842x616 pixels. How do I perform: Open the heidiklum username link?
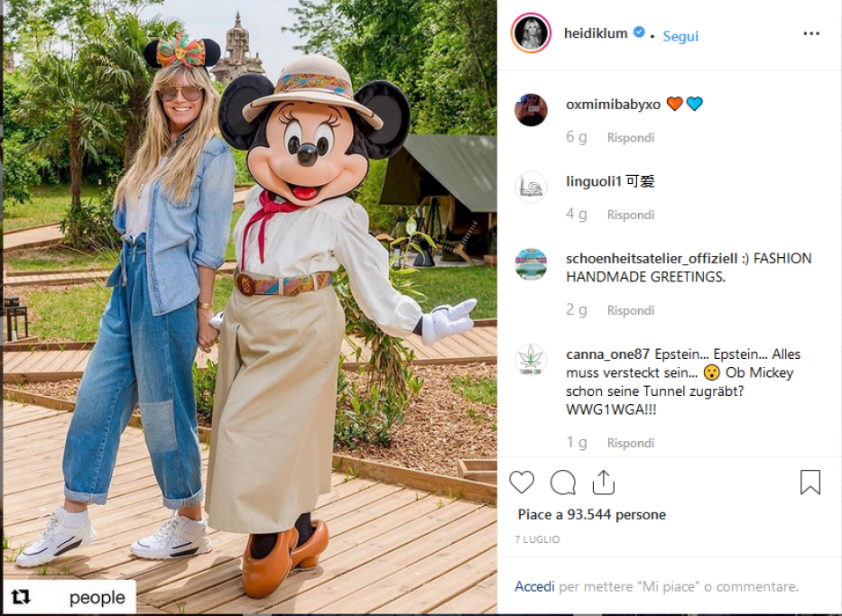tap(596, 33)
